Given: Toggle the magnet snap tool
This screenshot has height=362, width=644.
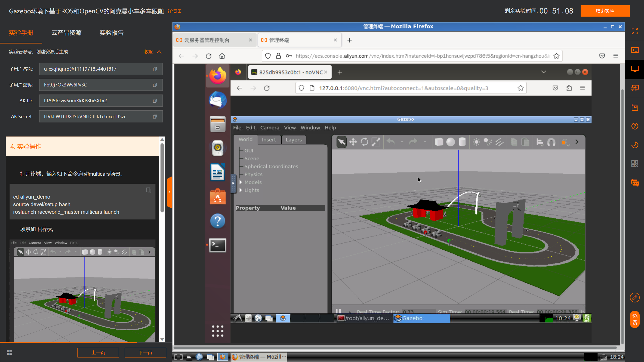Looking at the screenshot, I should pos(551,142).
